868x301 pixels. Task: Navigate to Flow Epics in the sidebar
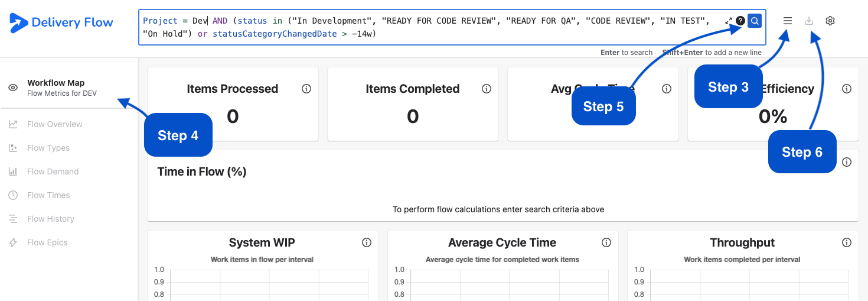point(47,242)
